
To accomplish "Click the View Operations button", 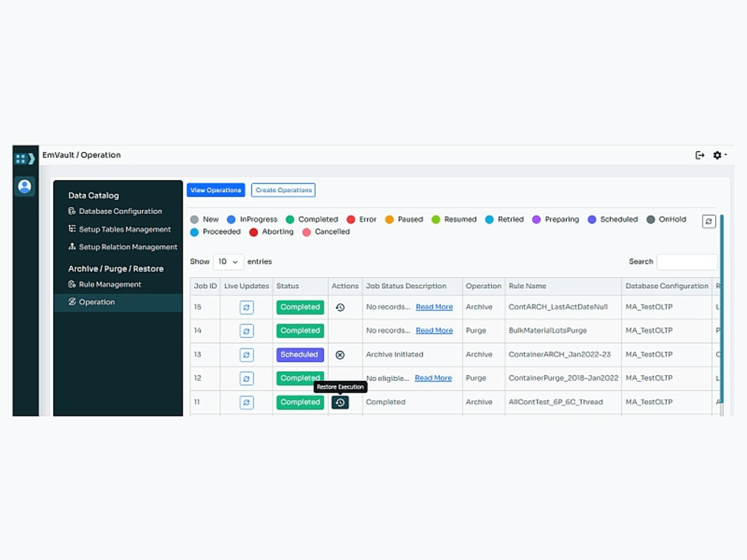I will click(x=215, y=190).
